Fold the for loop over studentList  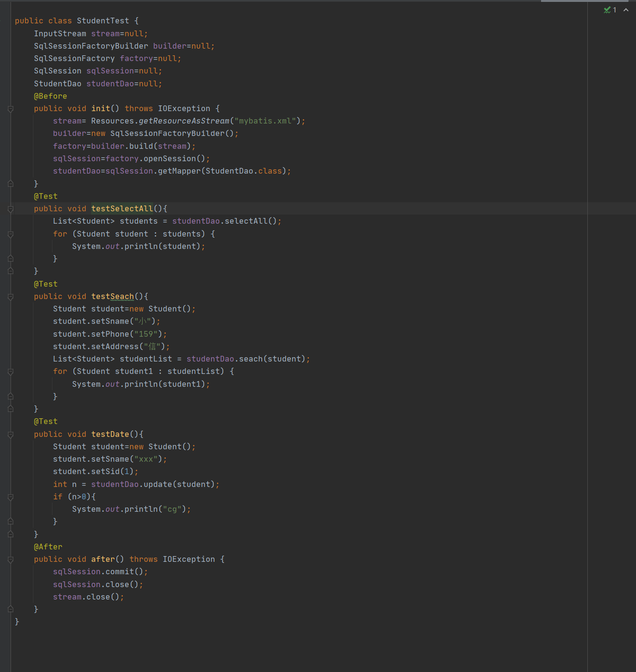click(x=10, y=372)
